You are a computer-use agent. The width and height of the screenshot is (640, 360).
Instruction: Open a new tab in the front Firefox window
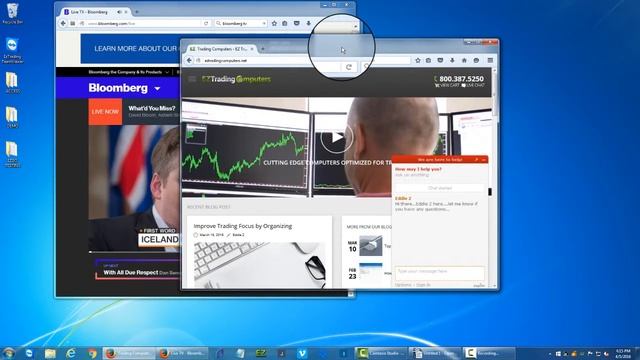click(262, 49)
